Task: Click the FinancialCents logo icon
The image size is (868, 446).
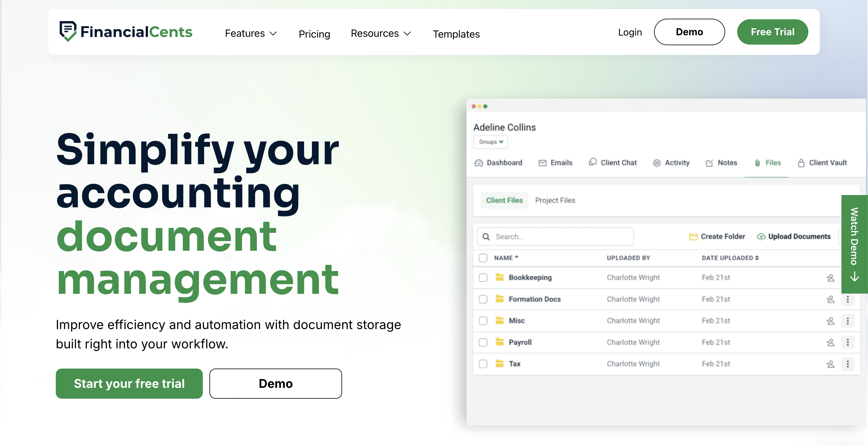Action: coord(68,31)
